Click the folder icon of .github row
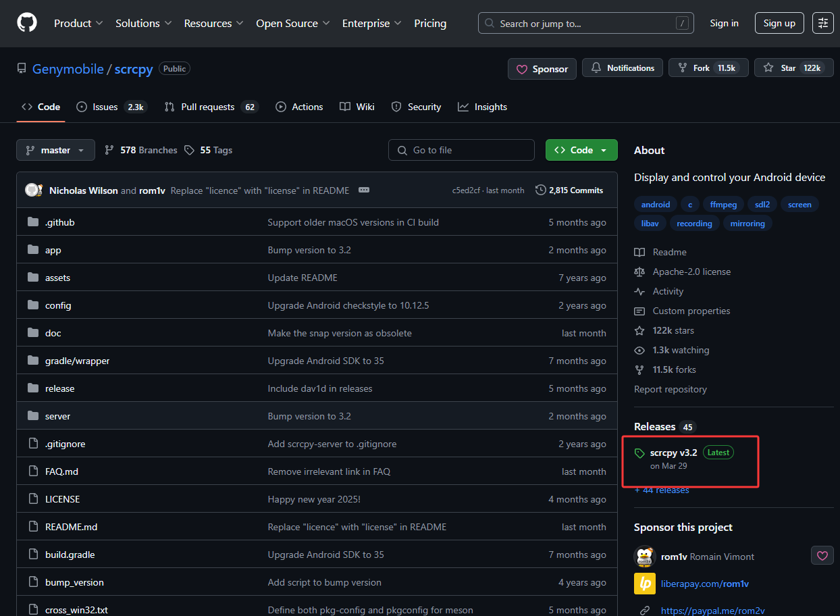Image resolution: width=840 pixels, height=616 pixels. [x=33, y=222]
